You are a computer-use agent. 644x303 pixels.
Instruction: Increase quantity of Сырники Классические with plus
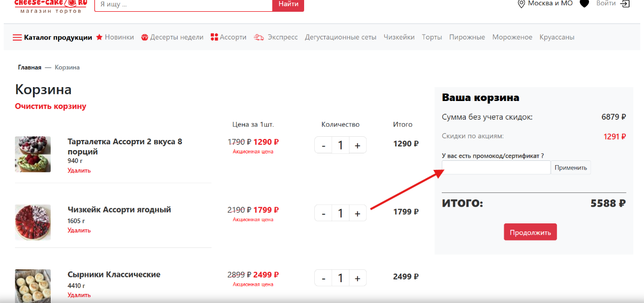click(x=357, y=278)
